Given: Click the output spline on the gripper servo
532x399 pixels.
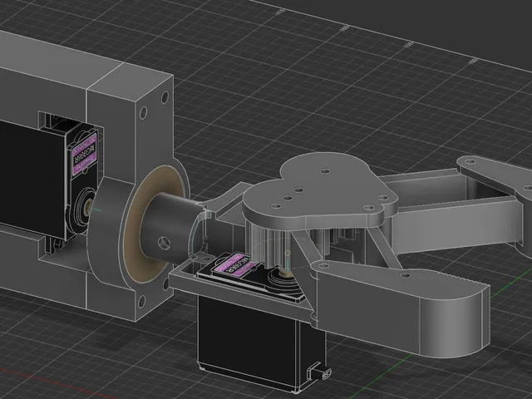Looking at the screenshot, I should pyautogui.click(x=287, y=272).
